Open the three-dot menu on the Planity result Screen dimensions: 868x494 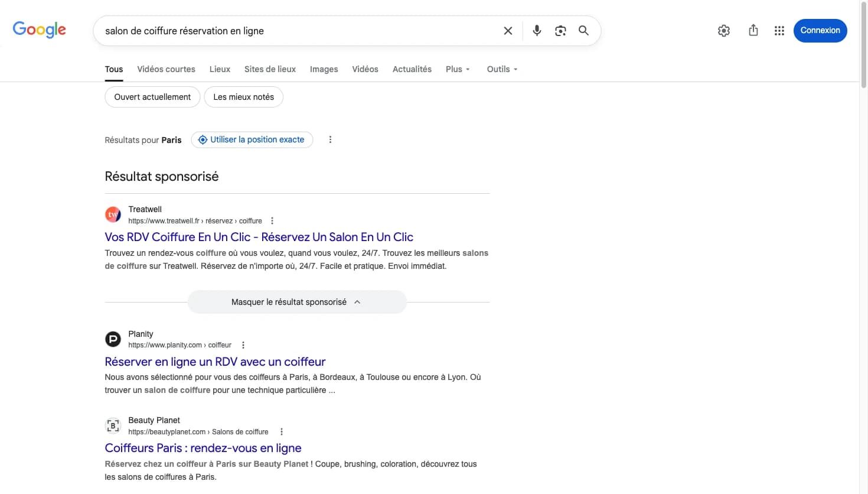click(243, 344)
